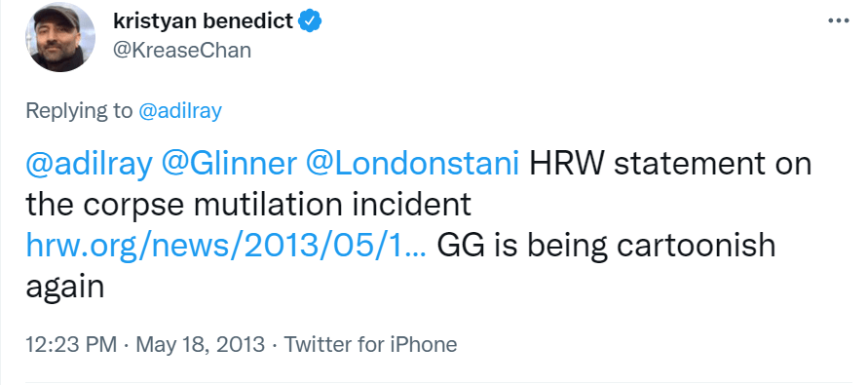Open the three-dot more options menu
The height and width of the screenshot is (385, 868).
click(x=838, y=21)
